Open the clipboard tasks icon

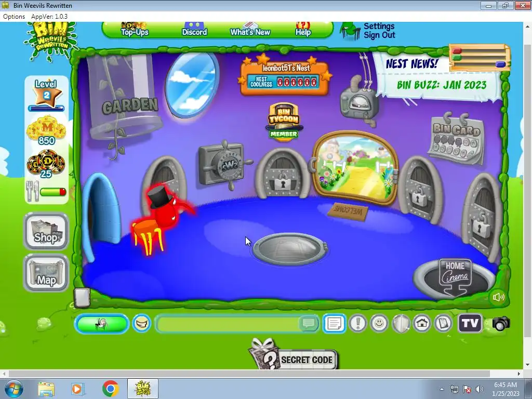443,323
